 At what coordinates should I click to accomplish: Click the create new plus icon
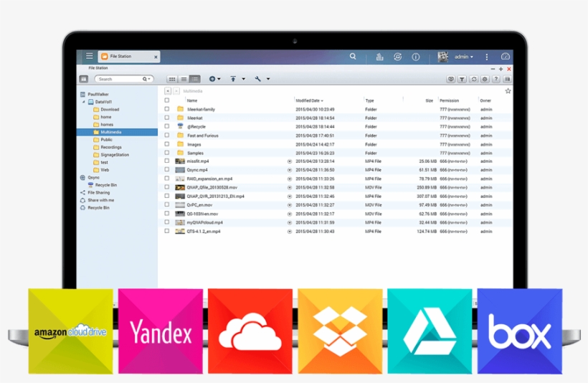click(212, 79)
